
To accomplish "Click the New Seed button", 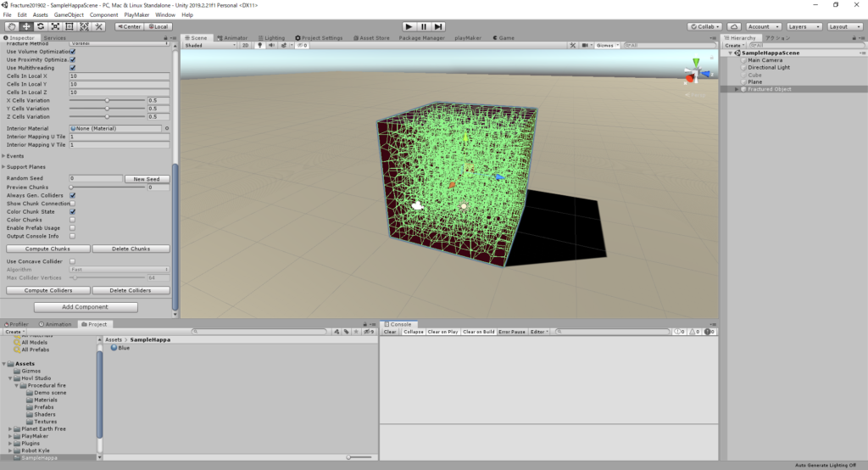I will (x=147, y=179).
